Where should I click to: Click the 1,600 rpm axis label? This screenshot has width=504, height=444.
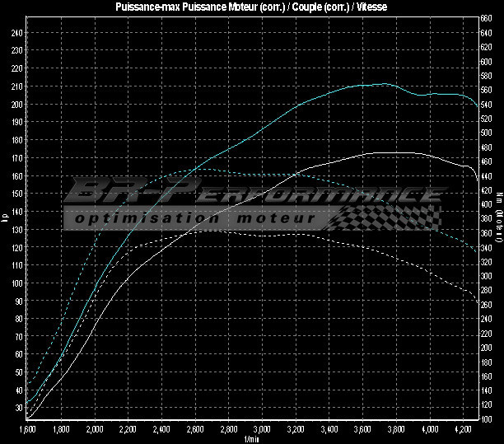pos(26,430)
